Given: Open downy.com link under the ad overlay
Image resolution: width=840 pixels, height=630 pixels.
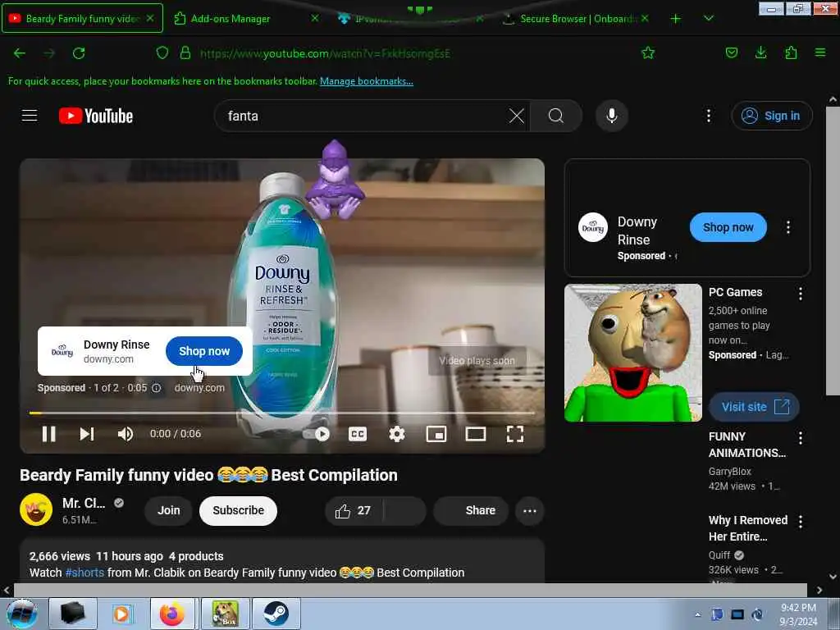Looking at the screenshot, I should pyautogui.click(x=199, y=388).
